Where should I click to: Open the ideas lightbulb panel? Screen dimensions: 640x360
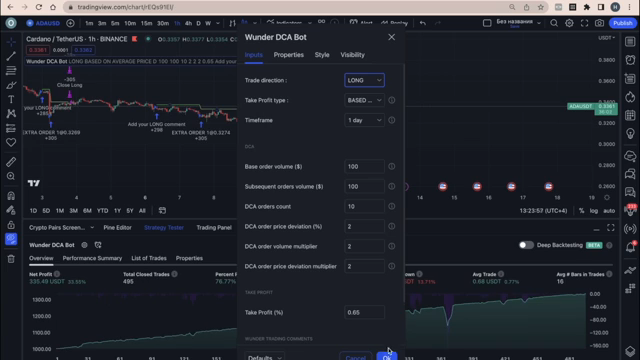pos(630,133)
